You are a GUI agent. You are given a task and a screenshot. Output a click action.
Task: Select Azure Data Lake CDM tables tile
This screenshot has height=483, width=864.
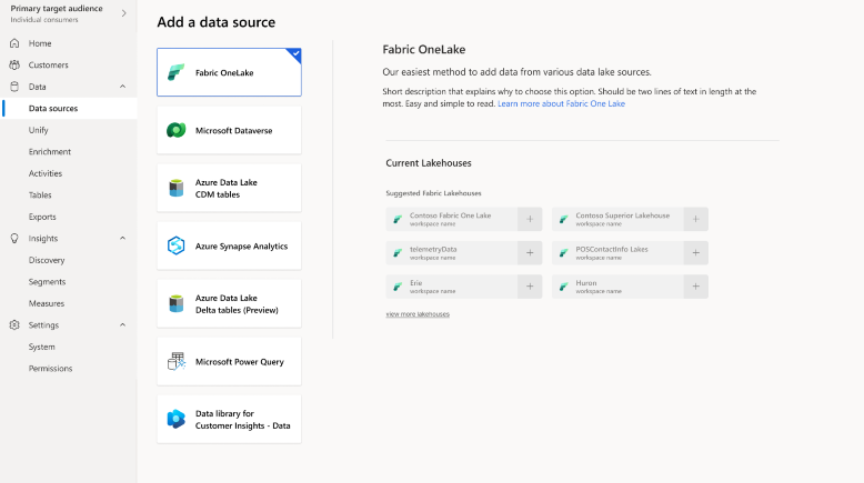coord(229,188)
